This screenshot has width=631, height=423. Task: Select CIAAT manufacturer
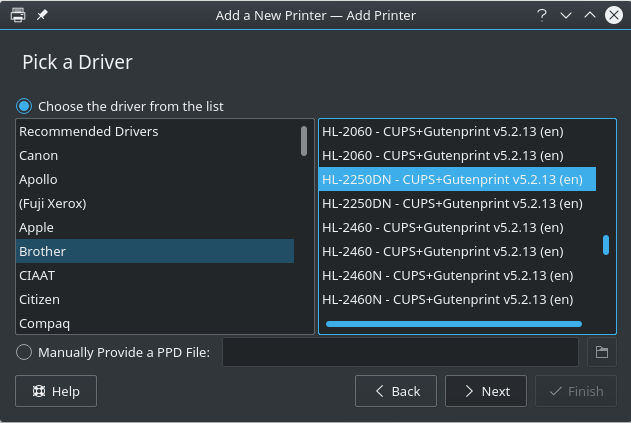[x=155, y=275]
